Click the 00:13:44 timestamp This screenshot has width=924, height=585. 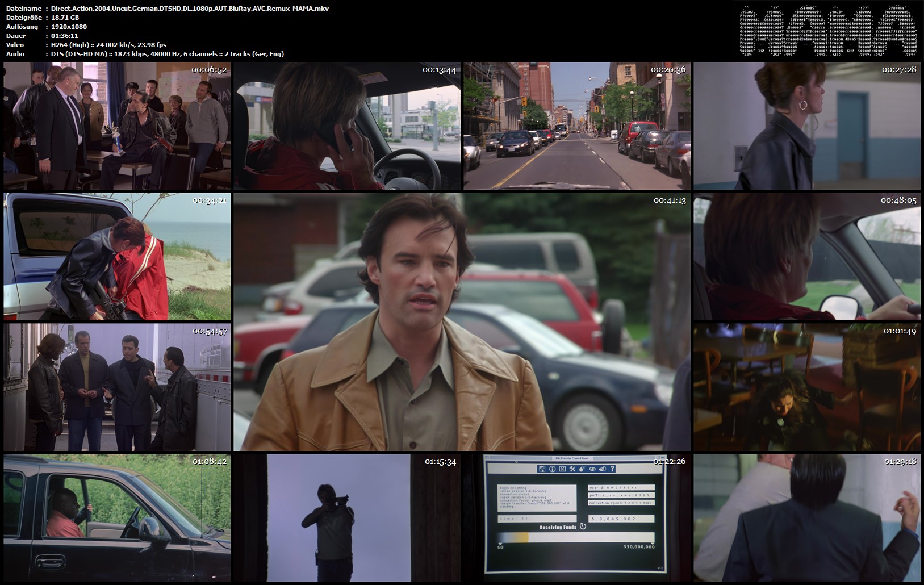coord(439,70)
